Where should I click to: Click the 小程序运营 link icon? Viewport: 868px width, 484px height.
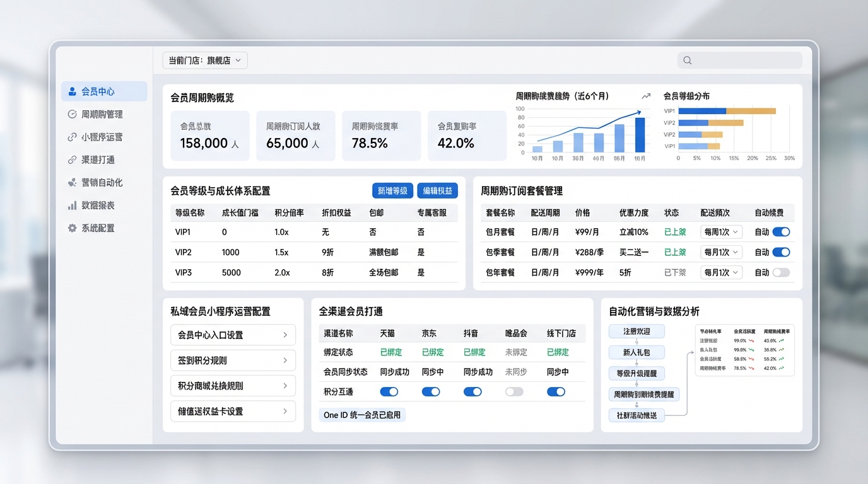(x=72, y=137)
